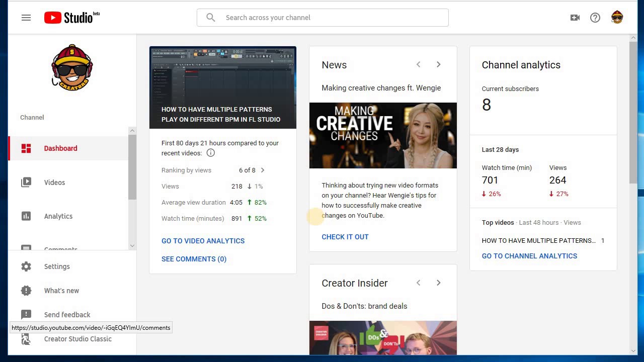Click the 'Average view duration' row label
Viewport: 644px width, 362px height.
194,202
